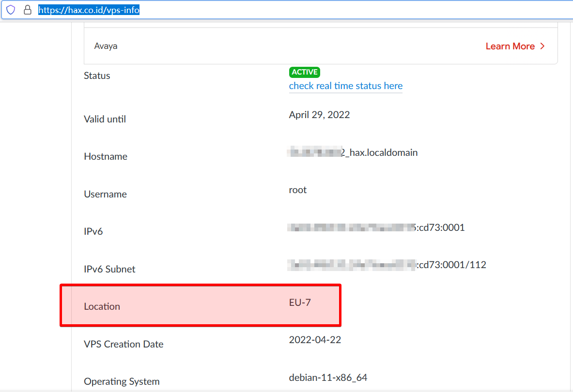Image resolution: width=573 pixels, height=392 pixels.
Task: Click the IPv6 Subnet row label
Action: (109, 269)
